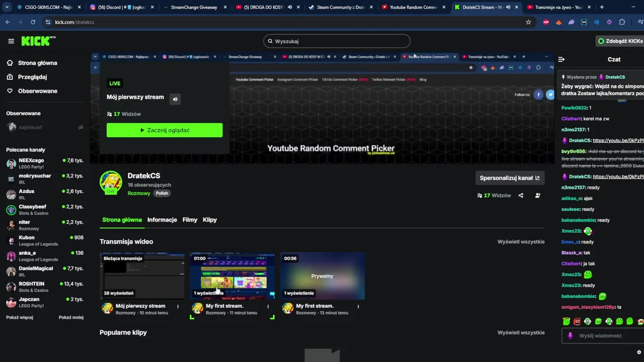This screenshot has height=362, width=644.
Task: Click the pinned message author DratekCS
Action: 615,77
